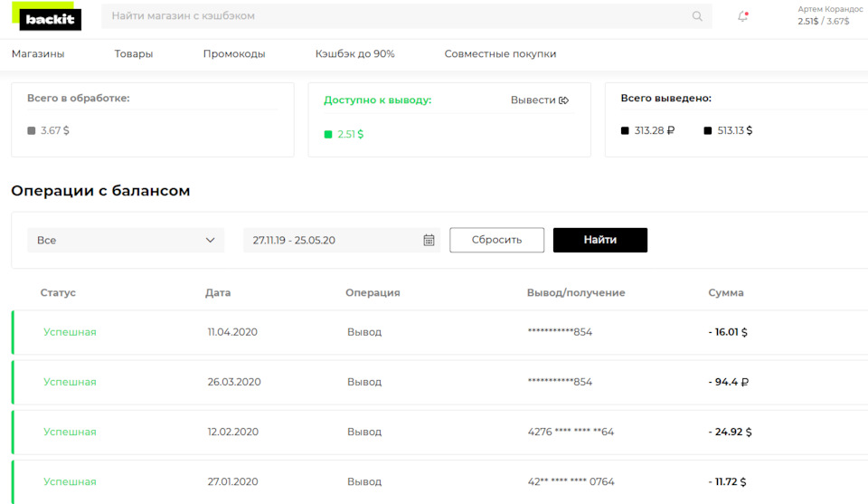Open the calendar date picker icon
The image size is (868, 504).
click(x=429, y=240)
